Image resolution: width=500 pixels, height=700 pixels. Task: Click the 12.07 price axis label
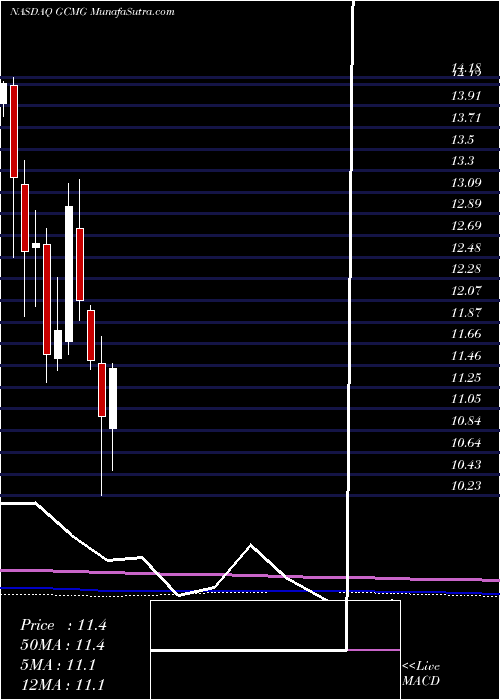tap(466, 291)
